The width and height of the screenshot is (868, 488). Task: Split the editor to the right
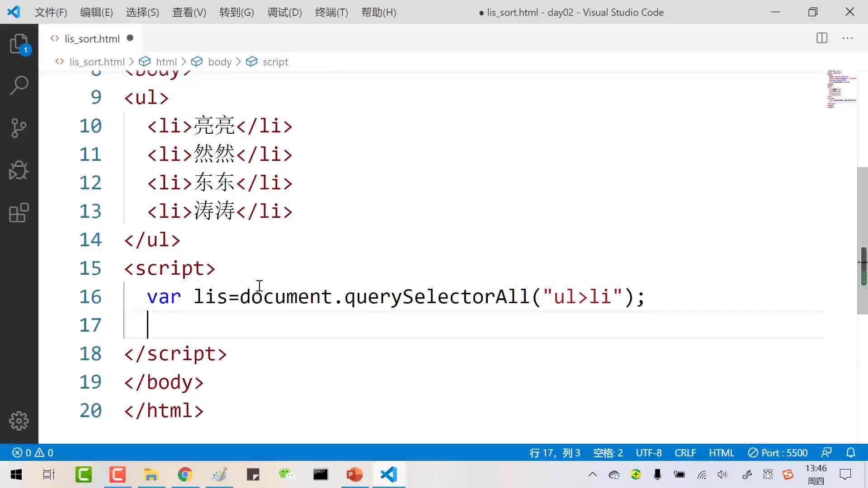pyautogui.click(x=822, y=38)
